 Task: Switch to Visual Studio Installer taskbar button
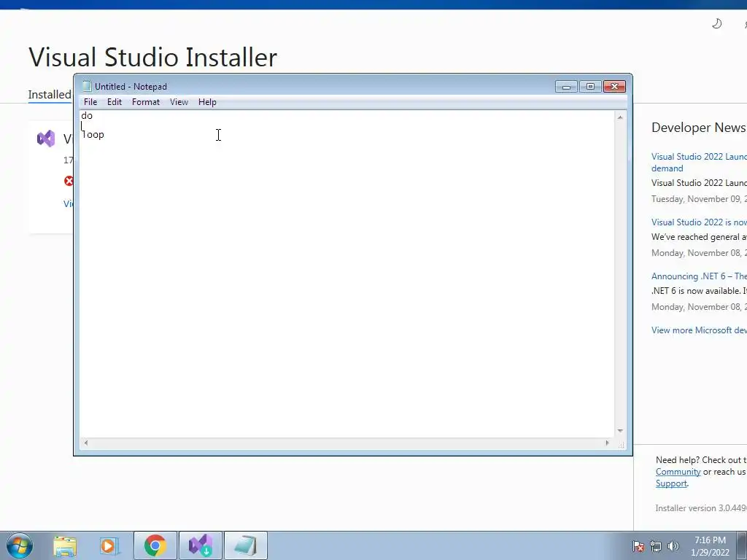tap(201, 545)
